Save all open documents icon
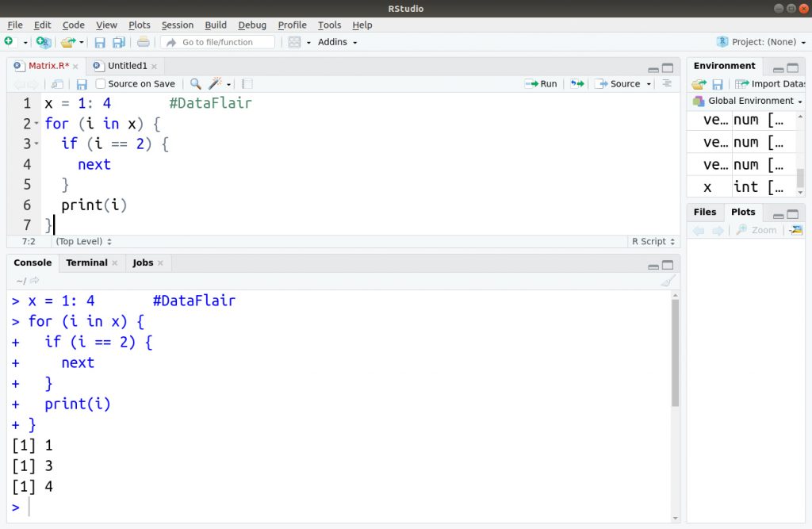Image resolution: width=812 pixels, height=529 pixels. coord(119,43)
